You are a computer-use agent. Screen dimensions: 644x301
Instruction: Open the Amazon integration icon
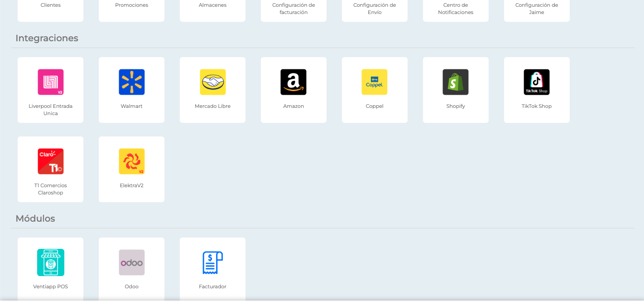coord(293,82)
